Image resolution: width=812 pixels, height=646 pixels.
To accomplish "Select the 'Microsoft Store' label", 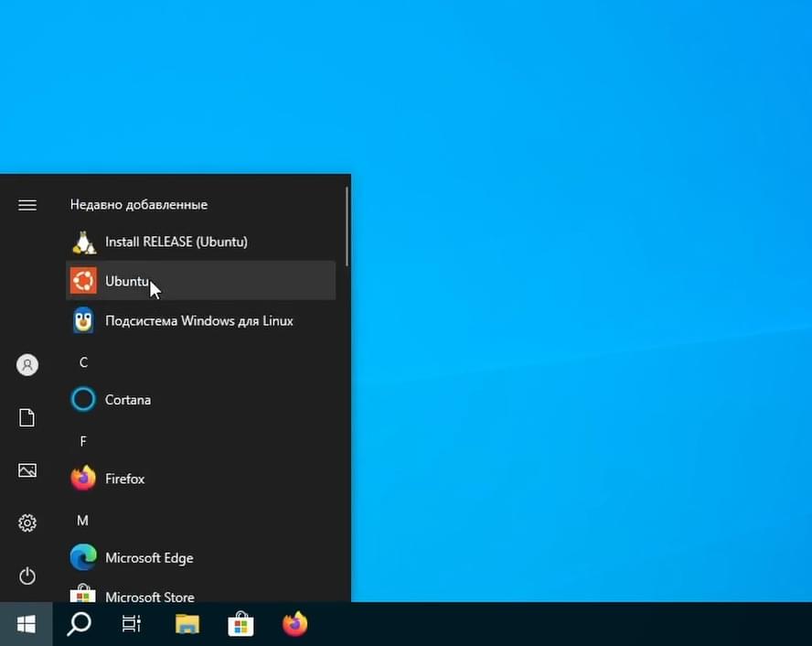I will [x=150, y=597].
